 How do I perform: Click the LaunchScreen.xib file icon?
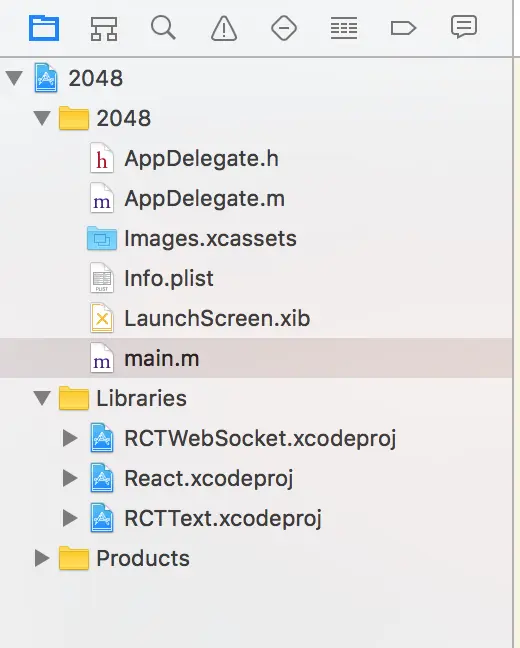click(x=102, y=318)
